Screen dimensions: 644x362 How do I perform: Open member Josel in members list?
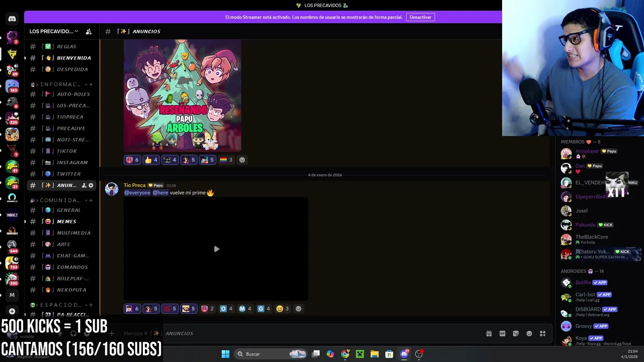[x=601, y=211]
